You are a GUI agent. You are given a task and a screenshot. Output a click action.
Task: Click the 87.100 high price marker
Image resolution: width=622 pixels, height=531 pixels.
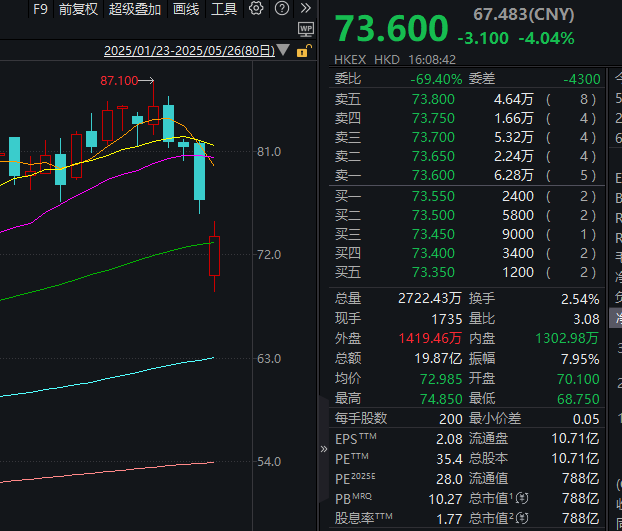click(119, 80)
